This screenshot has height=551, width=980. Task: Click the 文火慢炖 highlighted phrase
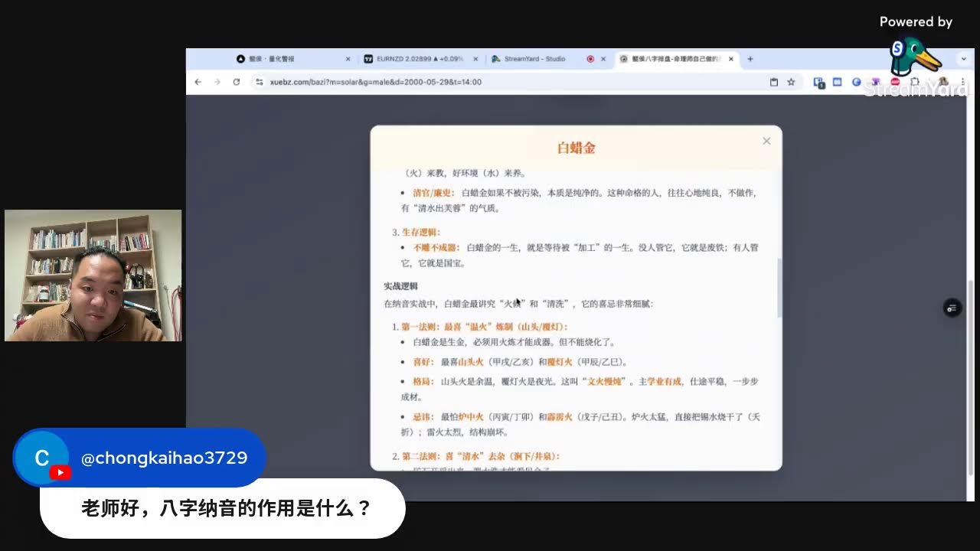pos(605,381)
